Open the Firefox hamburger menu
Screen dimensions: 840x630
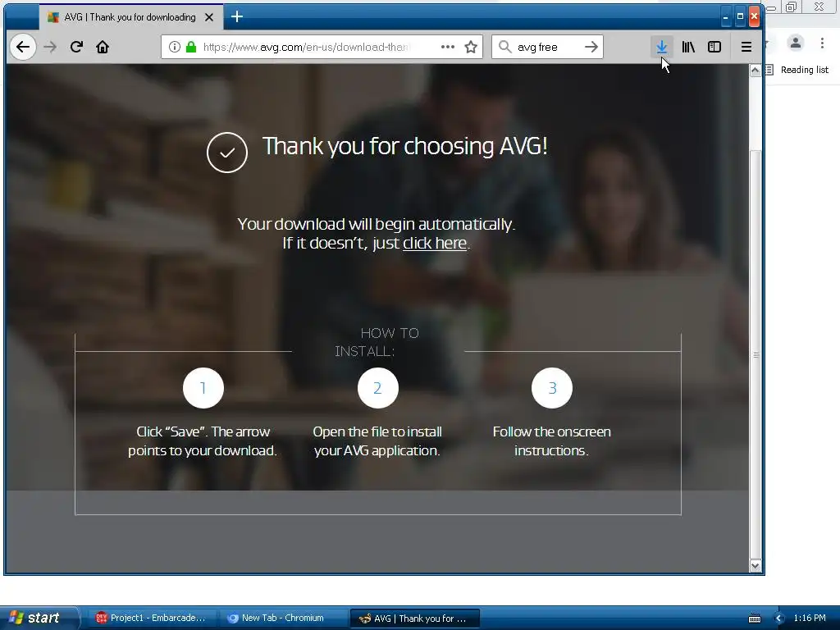746,47
